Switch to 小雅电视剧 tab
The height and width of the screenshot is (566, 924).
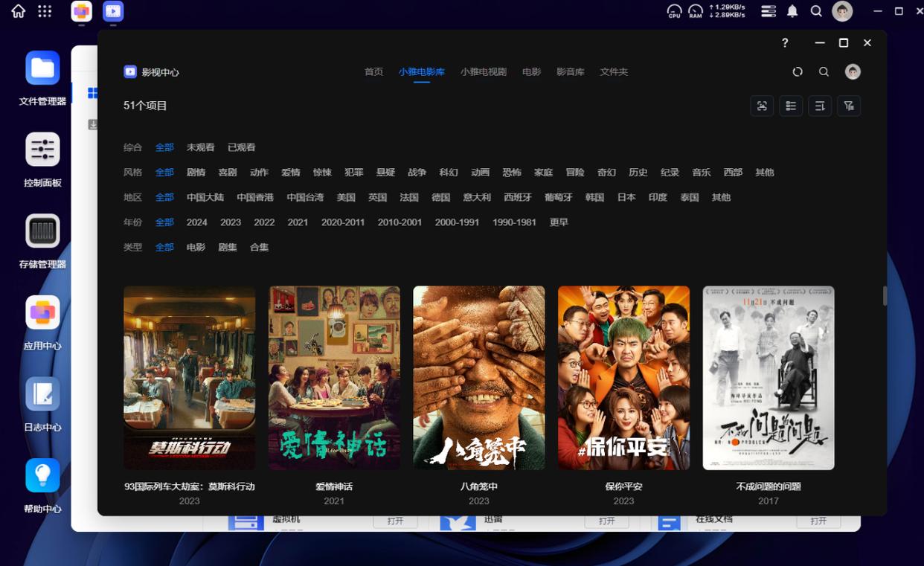[483, 72]
